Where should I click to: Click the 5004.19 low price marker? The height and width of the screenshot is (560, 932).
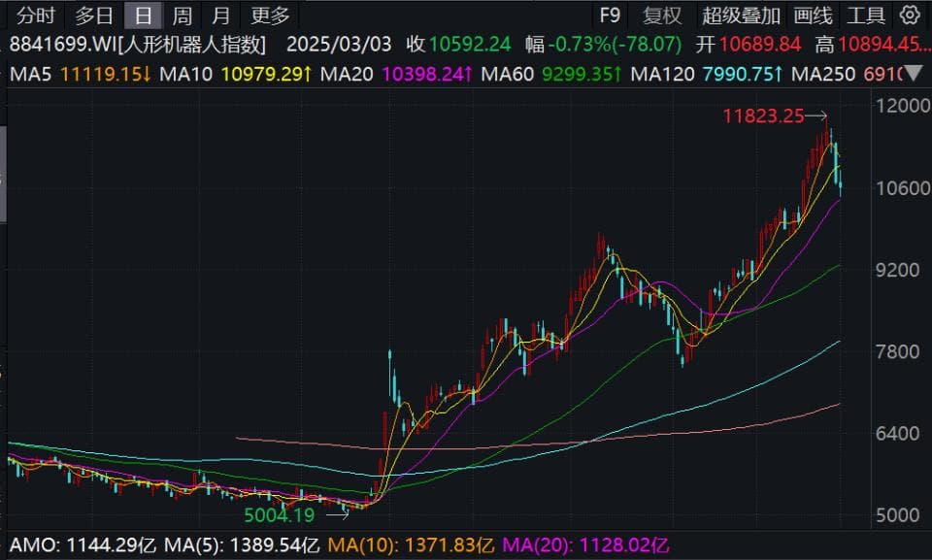(280, 514)
